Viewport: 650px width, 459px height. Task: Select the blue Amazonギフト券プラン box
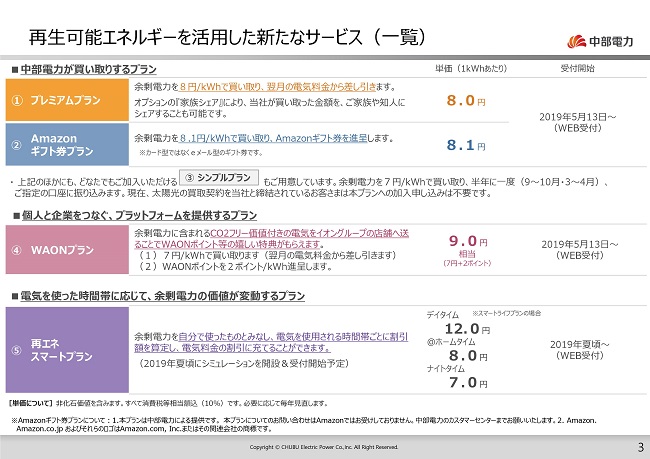click(67, 144)
